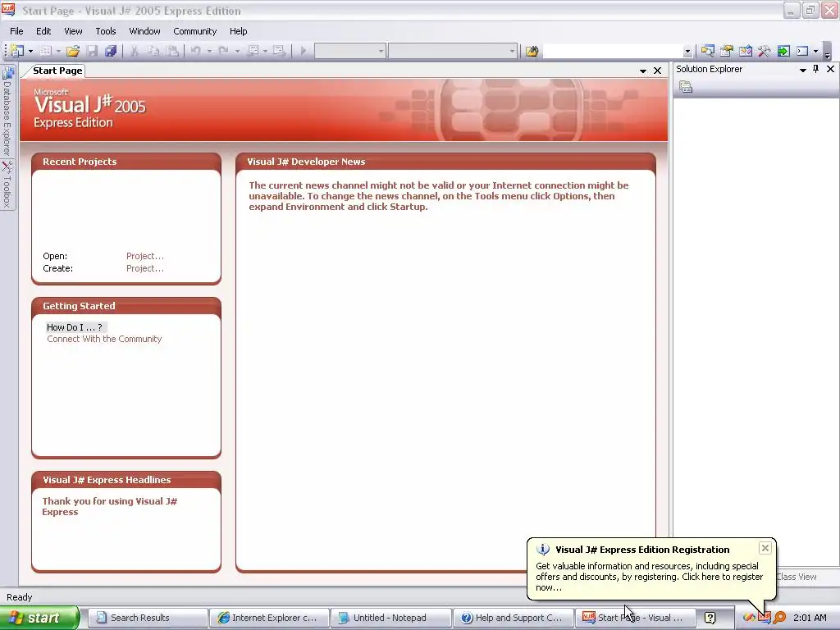
Task: Click the New Project toolbar icon
Action: 17,51
